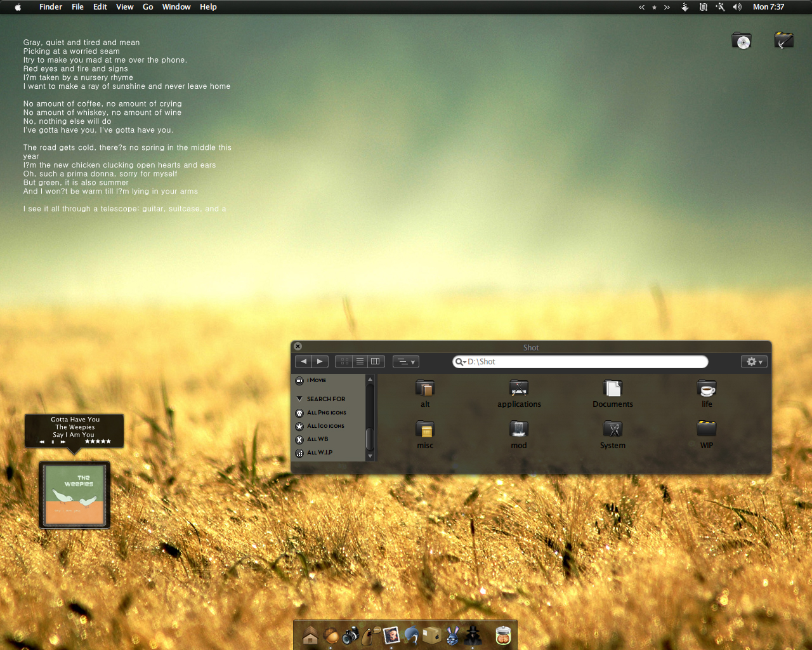The width and height of the screenshot is (812, 650).
Task: Click the five-star rating in music widget
Action: [98, 441]
